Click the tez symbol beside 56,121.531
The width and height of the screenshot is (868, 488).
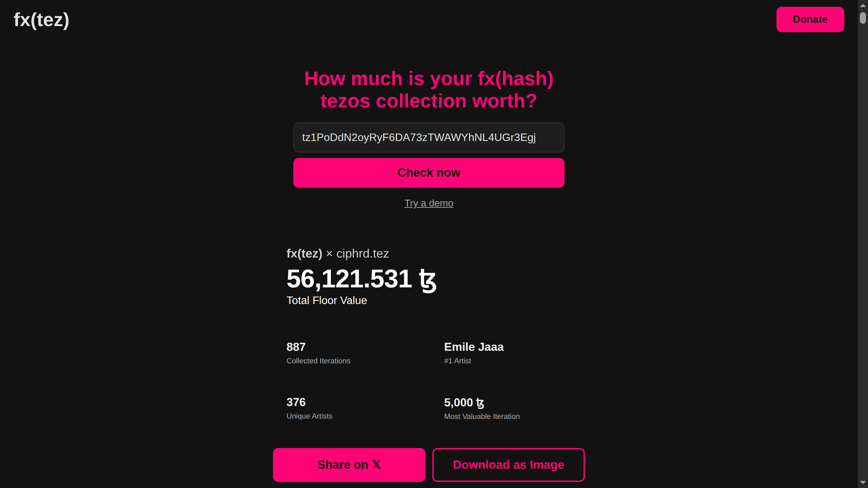[x=428, y=280]
